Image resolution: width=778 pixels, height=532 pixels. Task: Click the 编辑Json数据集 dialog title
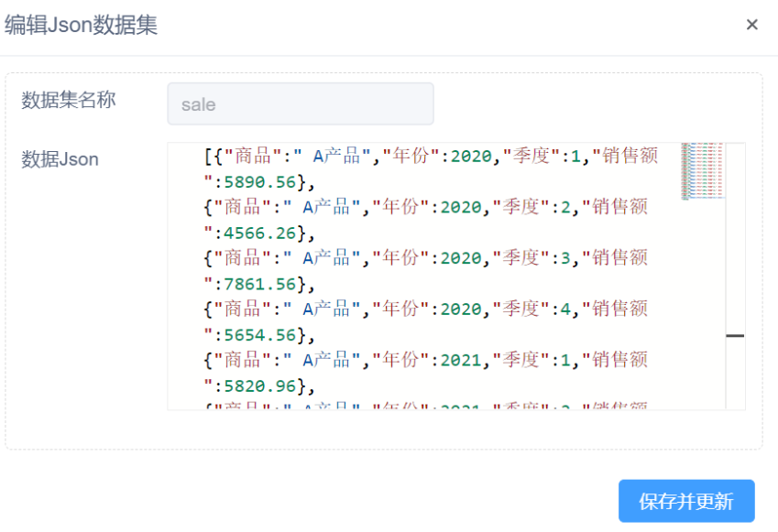(x=82, y=26)
